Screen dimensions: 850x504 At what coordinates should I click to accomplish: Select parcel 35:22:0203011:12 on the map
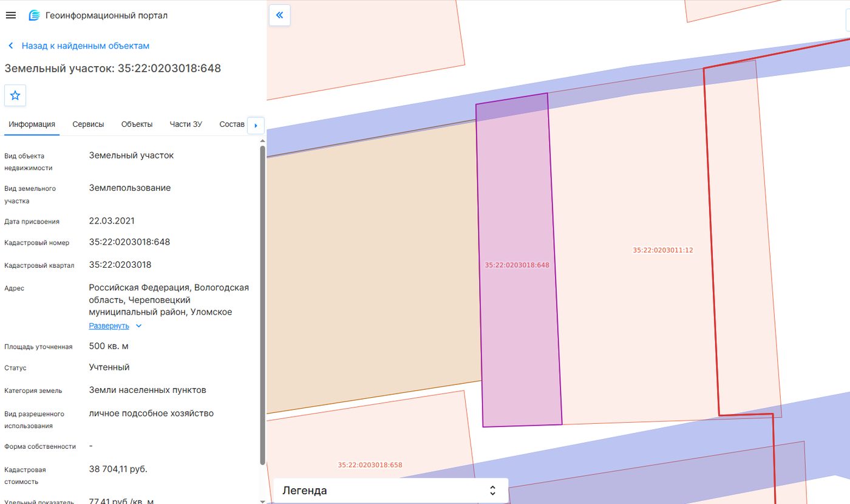tap(663, 250)
